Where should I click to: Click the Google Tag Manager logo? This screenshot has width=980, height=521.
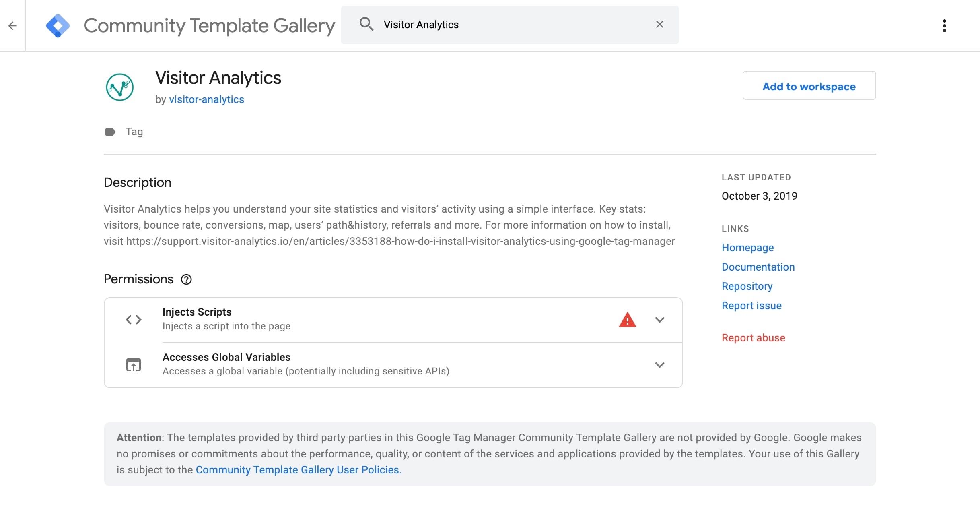tap(58, 26)
